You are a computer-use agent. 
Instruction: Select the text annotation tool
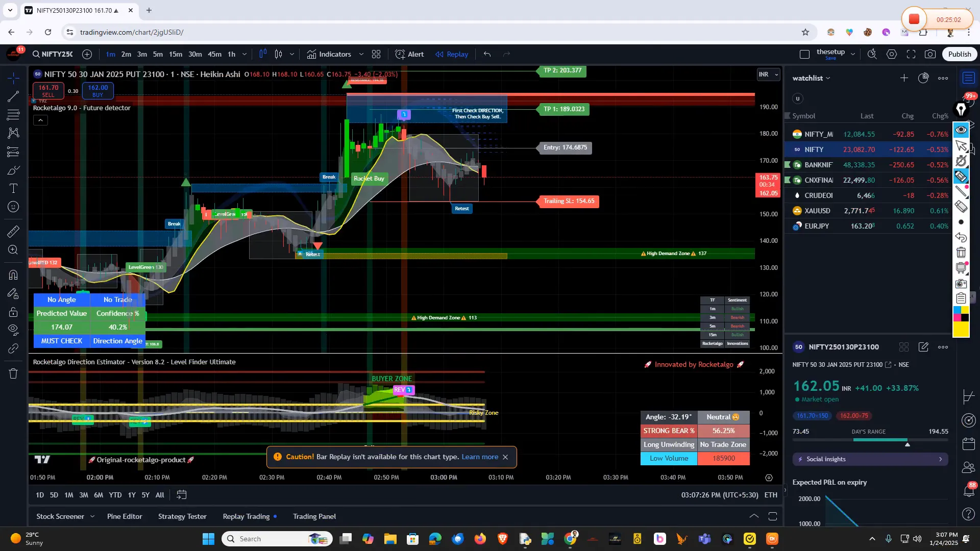13,188
